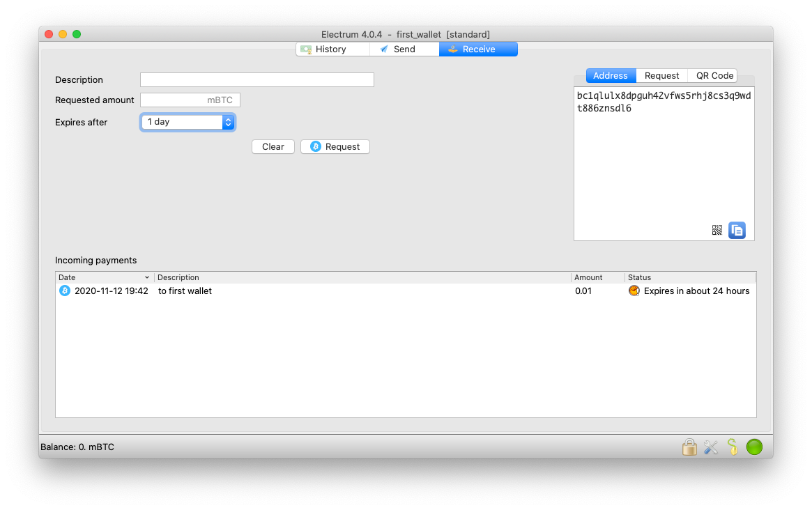
Task: Click the History tab banknote icon
Action: click(x=306, y=49)
